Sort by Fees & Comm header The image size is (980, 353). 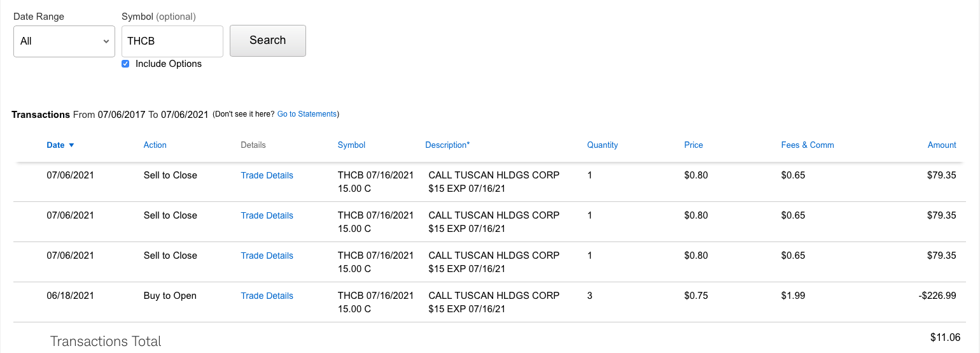807,145
